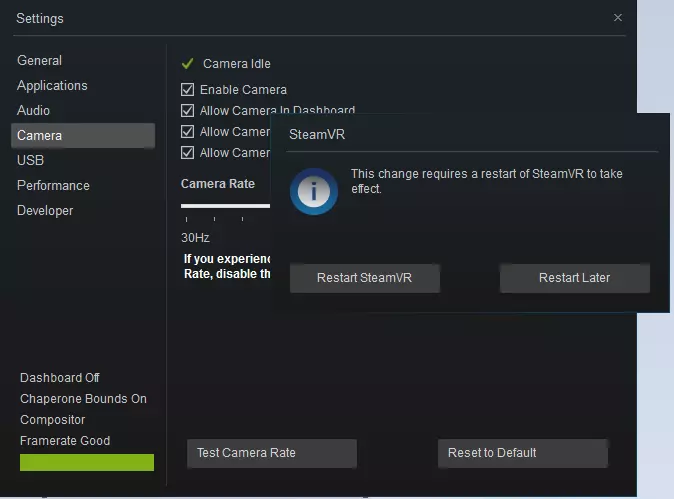Click the Dashboard Off status text

click(60, 378)
